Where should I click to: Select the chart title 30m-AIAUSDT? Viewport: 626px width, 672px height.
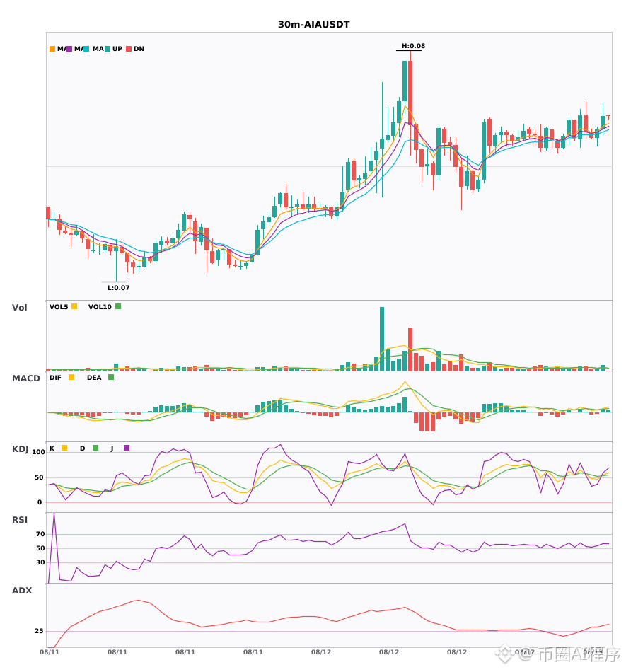pyautogui.click(x=313, y=25)
